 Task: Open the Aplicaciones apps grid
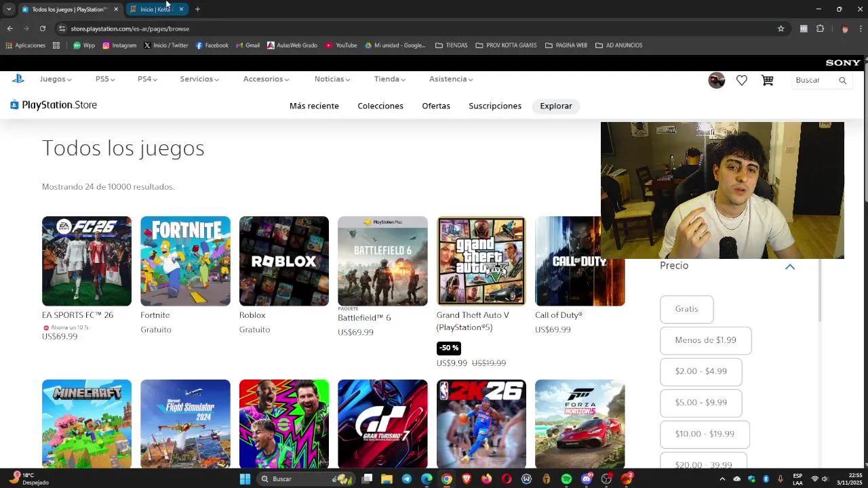click(x=25, y=45)
